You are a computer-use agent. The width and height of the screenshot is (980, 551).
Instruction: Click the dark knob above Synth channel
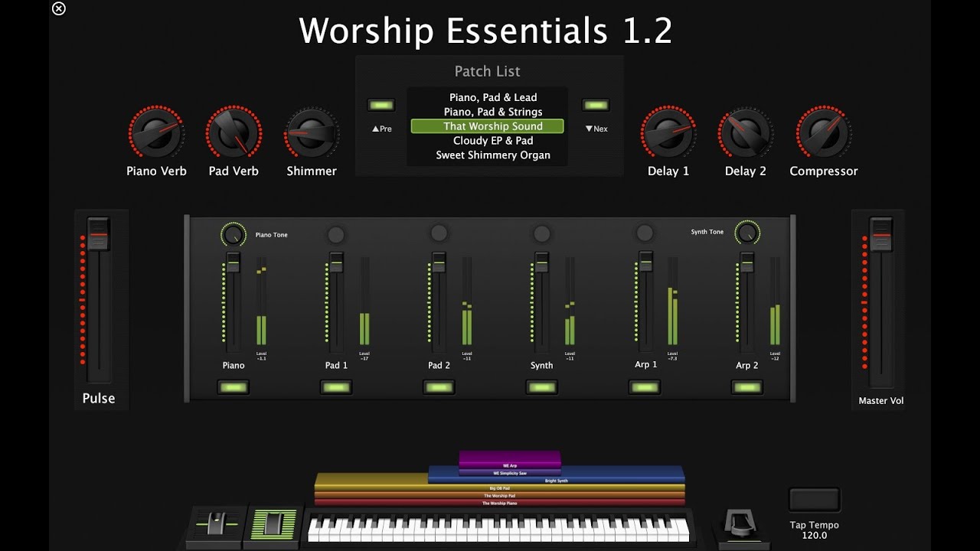click(541, 233)
